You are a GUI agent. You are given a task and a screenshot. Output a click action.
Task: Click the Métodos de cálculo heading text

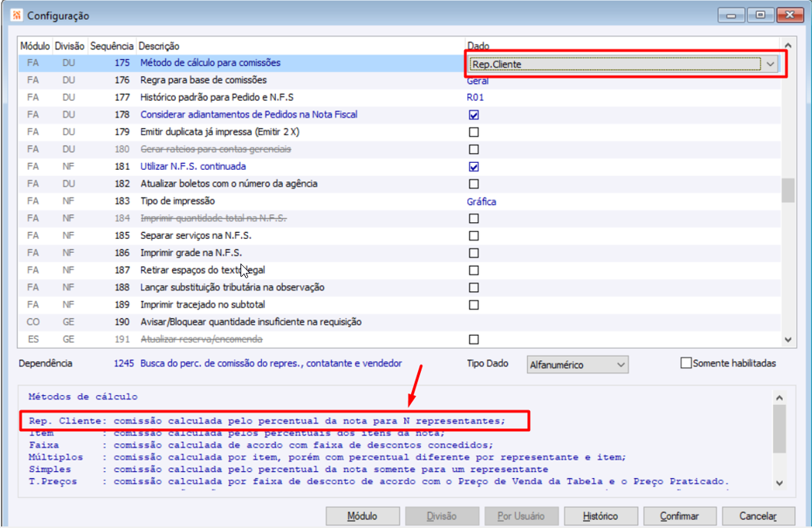coord(83,397)
